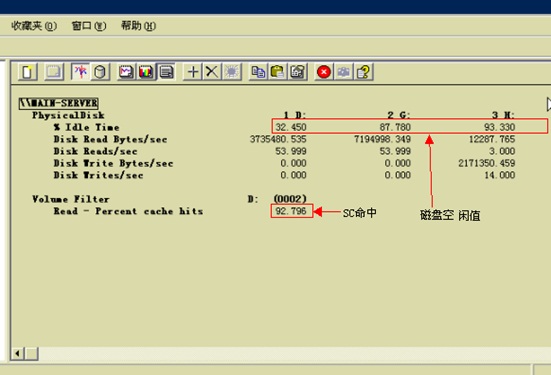Select the Disk Write Bytes/sec counter
551x375 pixels.
(x=113, y=163)
